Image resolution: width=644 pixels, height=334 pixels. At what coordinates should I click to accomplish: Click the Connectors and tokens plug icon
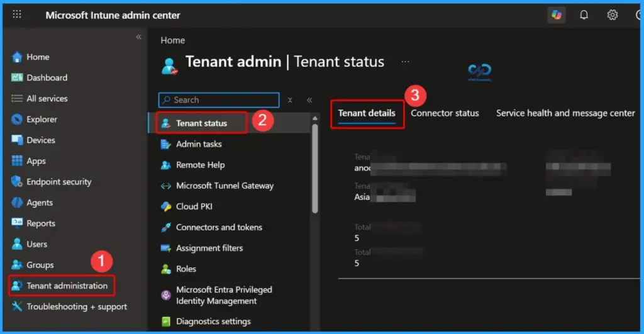pyautogui.click(x=165, y=228)
